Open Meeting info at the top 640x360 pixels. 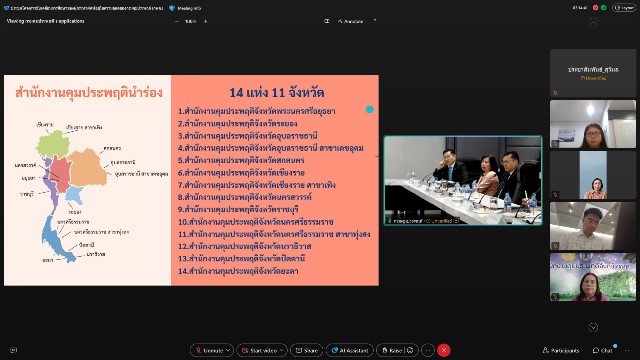(x=185, y=8)
